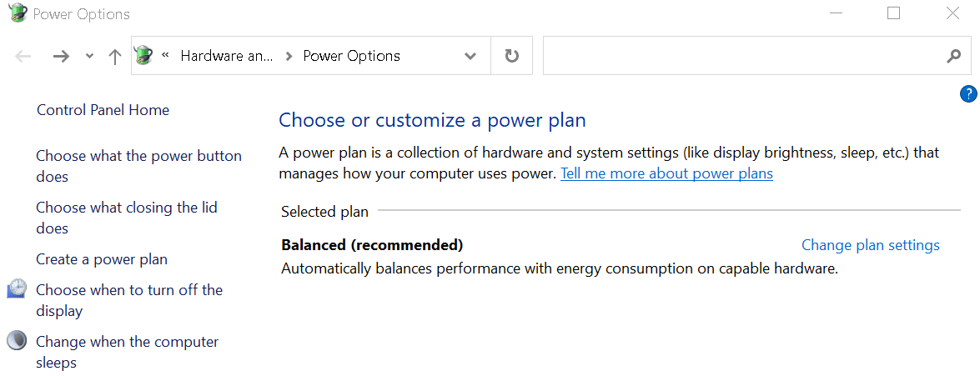Go forward with the right arrow

point(61,56)
